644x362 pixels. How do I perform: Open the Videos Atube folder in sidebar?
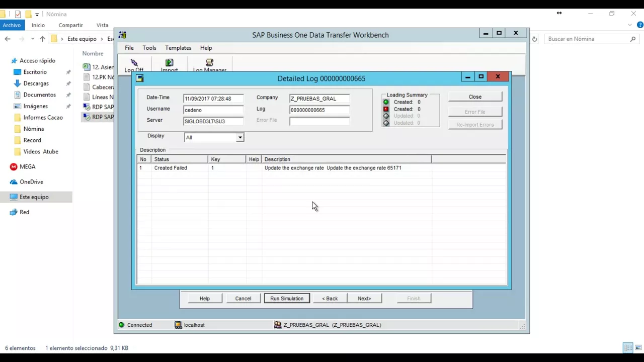[36, 151]
